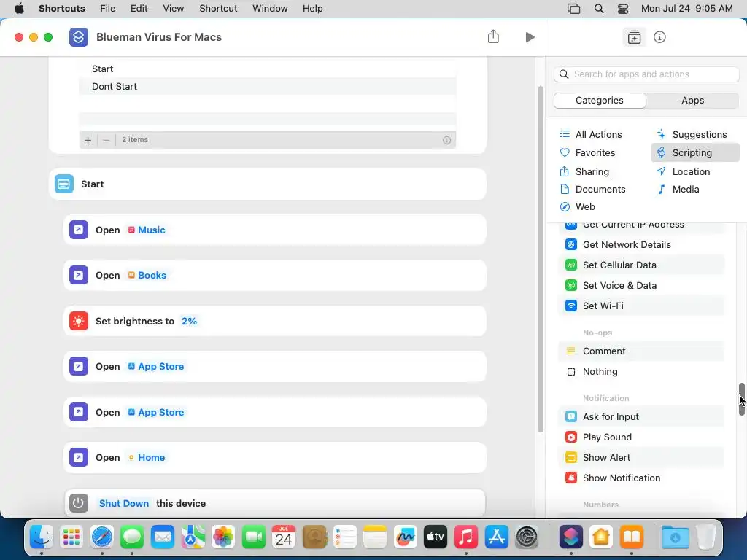Open the File menu
Image resolution: width=747 pixels, height=560 pixels.
[x=108, y=9]
